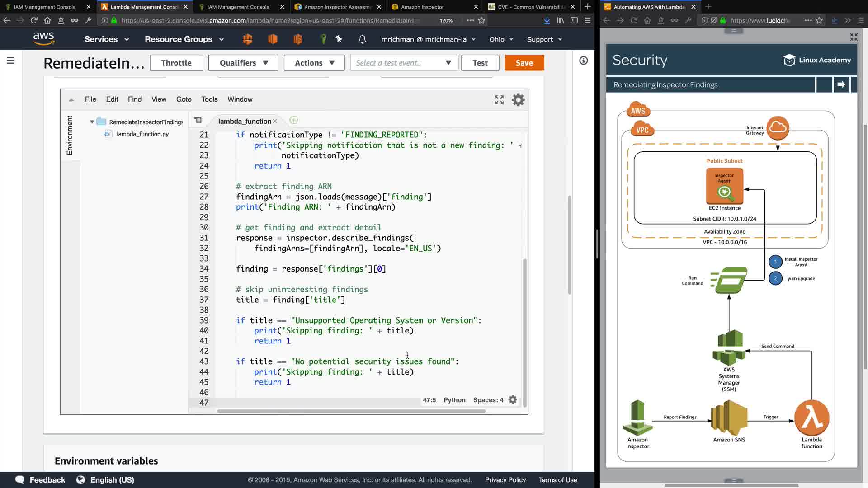The height and width of the screenshot is (488, 868).
Task: Open the Goto menu in the editor
Action: (184, 99)
